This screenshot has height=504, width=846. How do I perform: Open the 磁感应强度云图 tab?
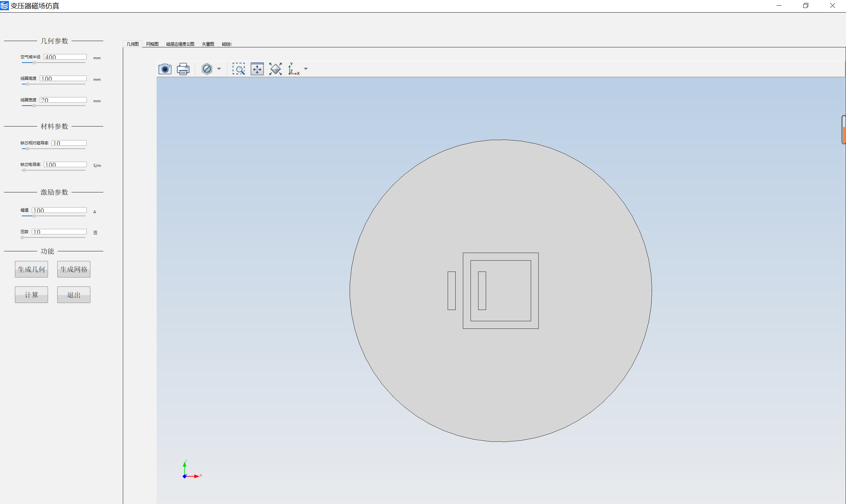tap(180, 44)
